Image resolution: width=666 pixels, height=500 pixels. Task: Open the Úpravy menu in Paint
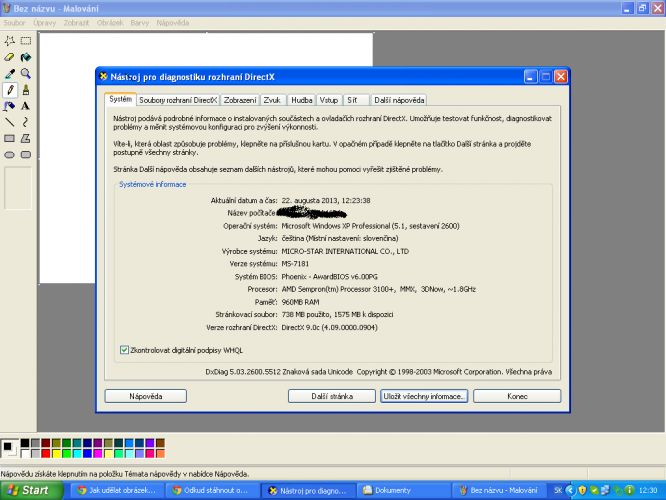click(45, 23)
